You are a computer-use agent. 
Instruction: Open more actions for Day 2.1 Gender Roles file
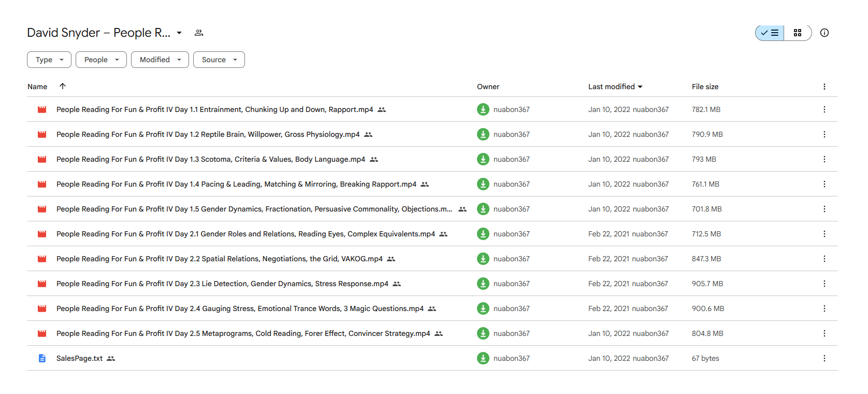click(824, 234)
